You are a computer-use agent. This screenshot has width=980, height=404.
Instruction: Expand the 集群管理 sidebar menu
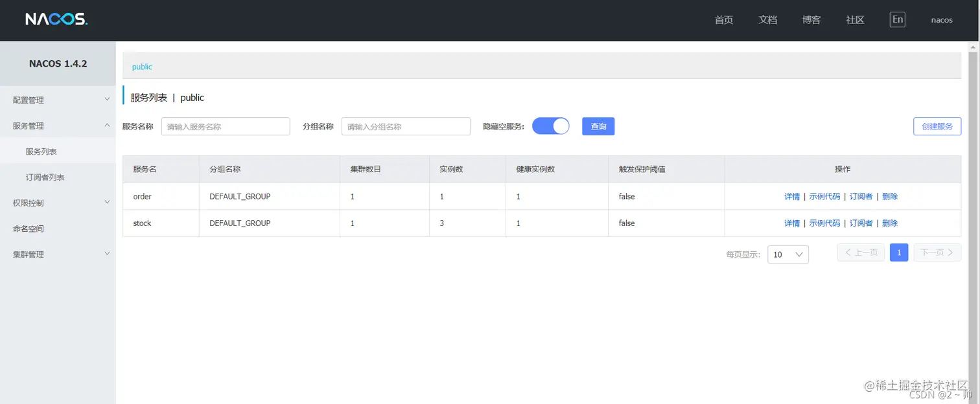pyautogui.click(x=58, y=254)
